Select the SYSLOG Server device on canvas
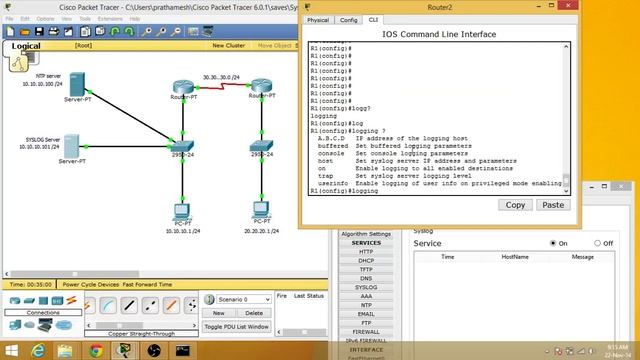Viewport: 640px width, 360px height. (x=72, y=146)
